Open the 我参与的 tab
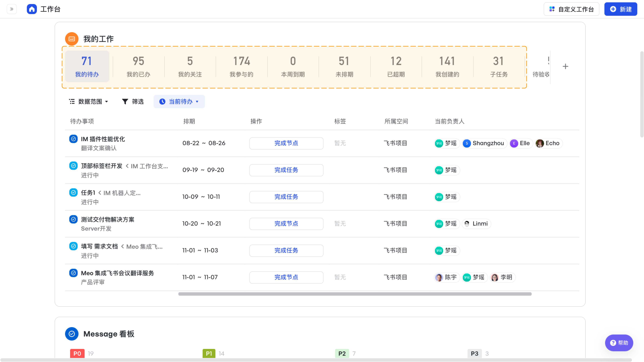The height and width of the screenshot is (362, 644). point(241,66)
